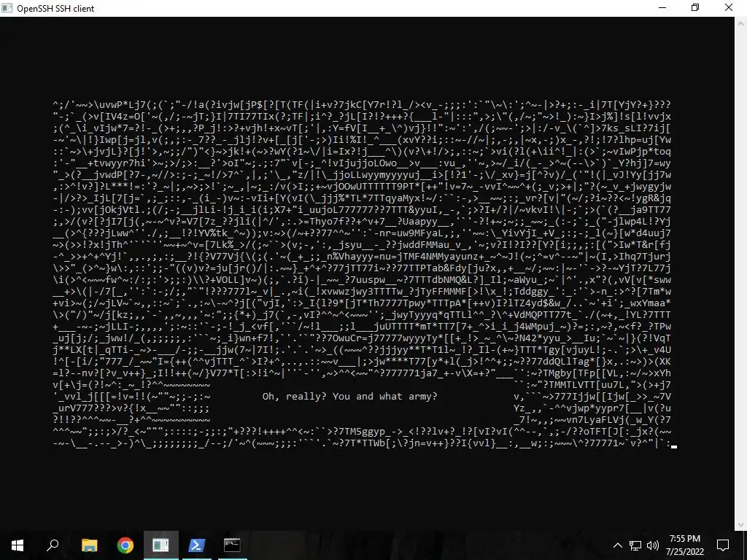Open the Windows Start menu
Screen dimensions: 747x560
(18, 545)
